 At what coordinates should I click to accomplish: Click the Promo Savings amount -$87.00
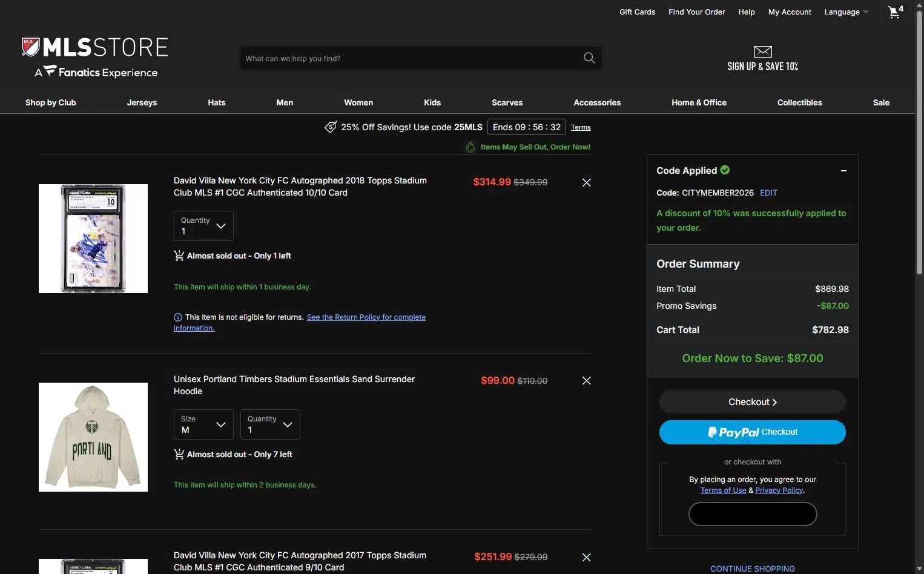tap(833, 306)
